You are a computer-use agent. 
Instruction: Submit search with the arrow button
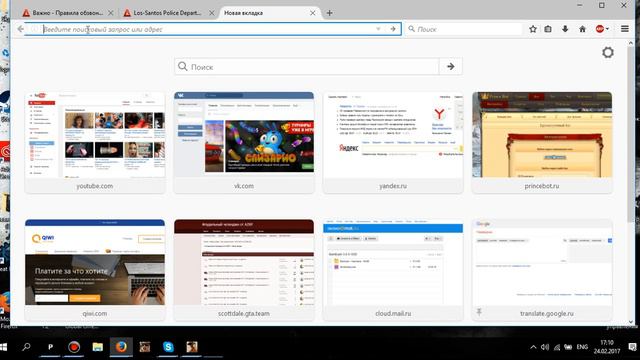[451, 67]
